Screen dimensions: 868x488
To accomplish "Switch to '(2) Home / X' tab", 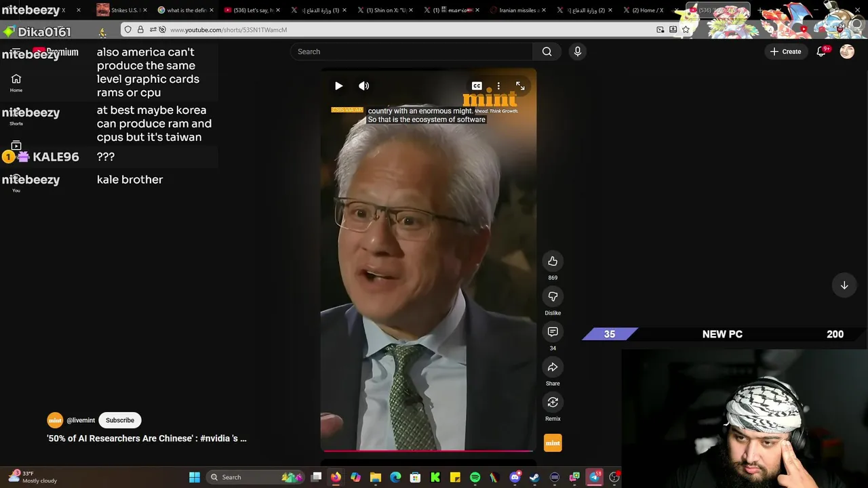I will tap(642, 10).
